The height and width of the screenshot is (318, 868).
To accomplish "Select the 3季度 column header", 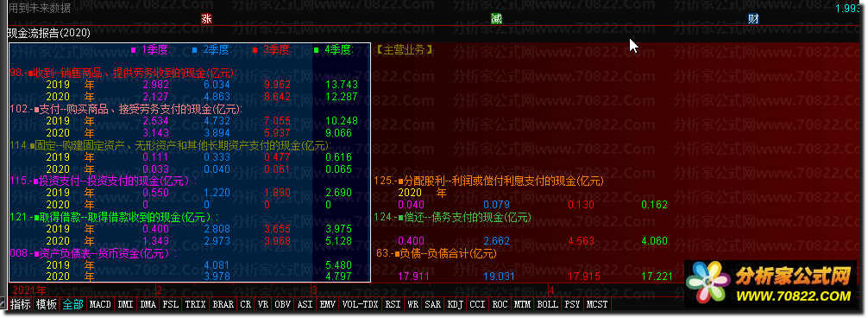I will [272, 50].
